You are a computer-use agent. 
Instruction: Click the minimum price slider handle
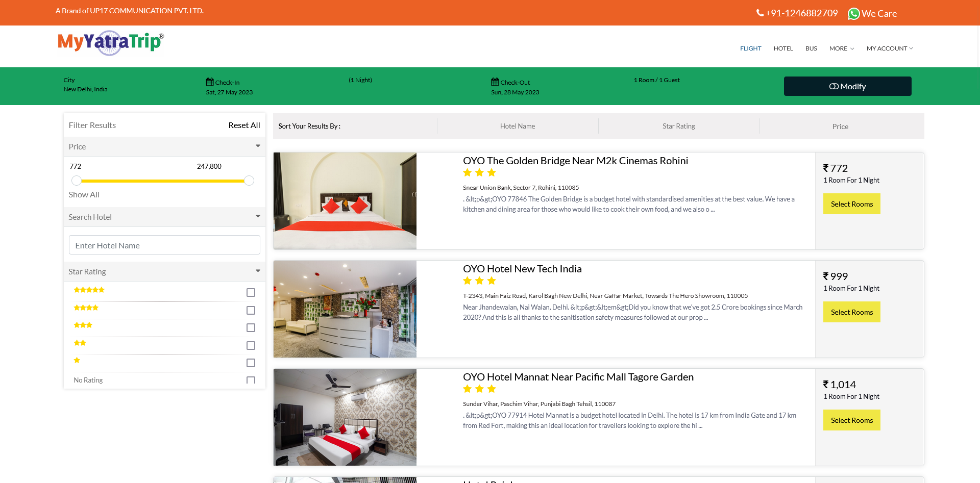click(77, 181)
